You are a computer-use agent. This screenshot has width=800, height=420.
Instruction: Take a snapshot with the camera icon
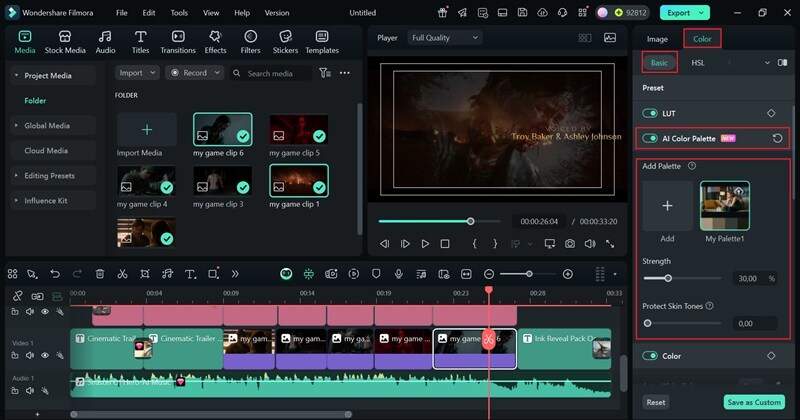pyautogui.click(x=570, y=244)
